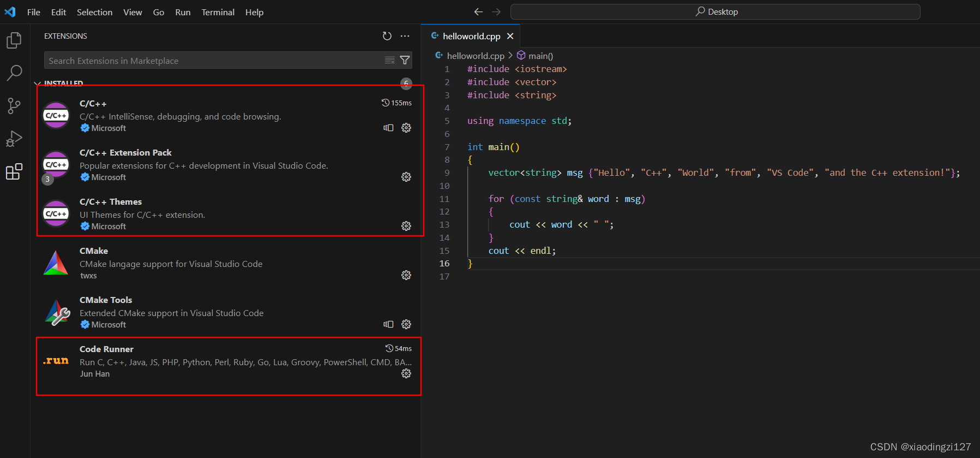Open the Help menu
Screen dimensions: 980x458
tap(254, 12)
